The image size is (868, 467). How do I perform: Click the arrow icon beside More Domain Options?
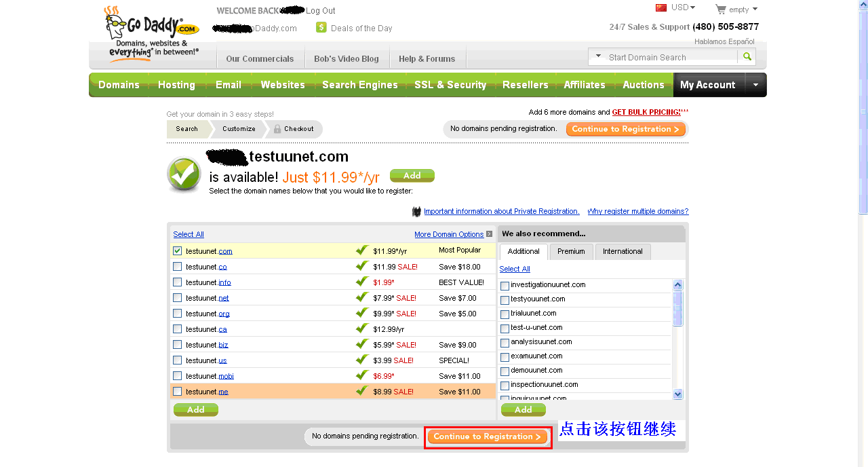pos(489,234)
